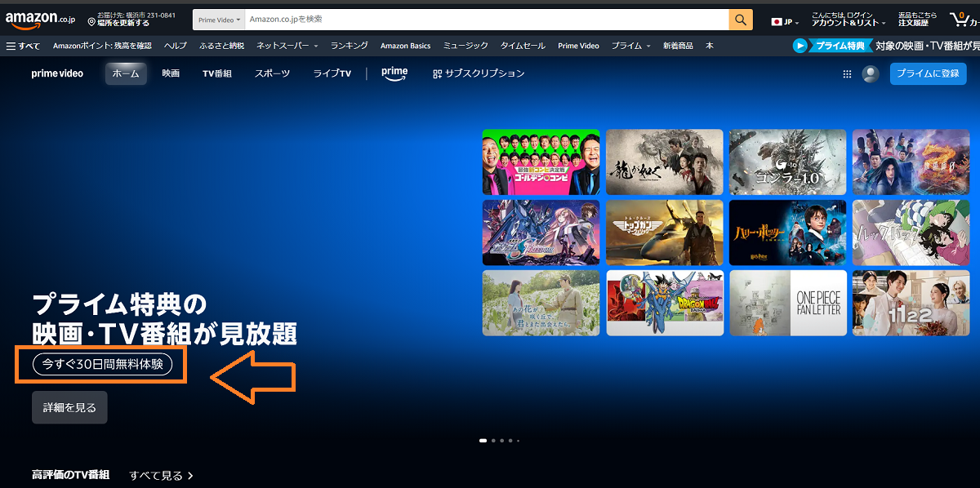
Task: Click the Amazon.co.jp logo
Action: [x=41, y=20]
